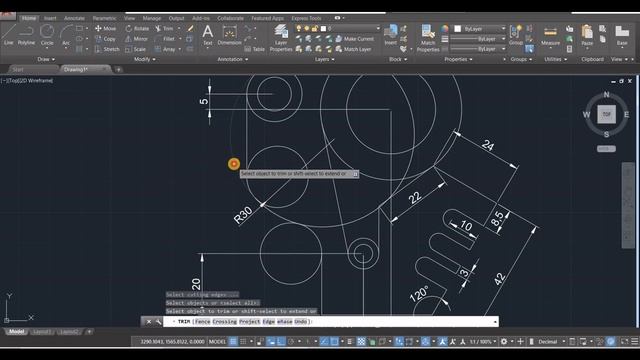The image size is (640, 360).
Task: Click the Measure tool
Action: [x=550, y=35]
